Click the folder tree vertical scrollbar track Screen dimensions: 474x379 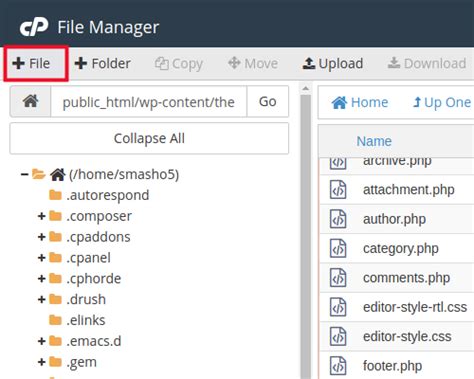click(305, 237)
